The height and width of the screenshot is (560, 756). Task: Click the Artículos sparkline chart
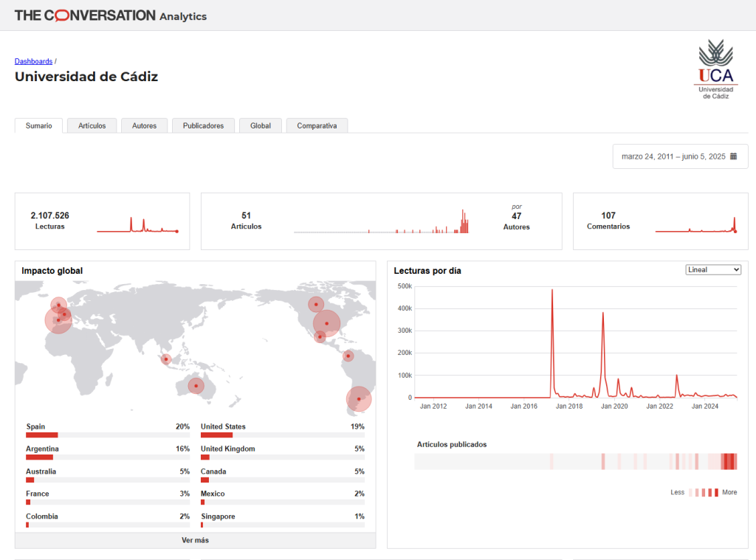pyautogui.click(x=381, y=224)
